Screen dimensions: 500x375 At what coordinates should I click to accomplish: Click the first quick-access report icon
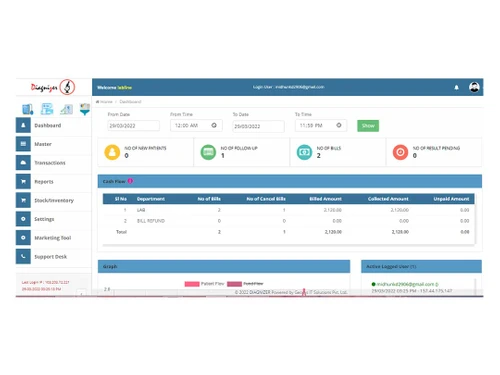(28, 109)
